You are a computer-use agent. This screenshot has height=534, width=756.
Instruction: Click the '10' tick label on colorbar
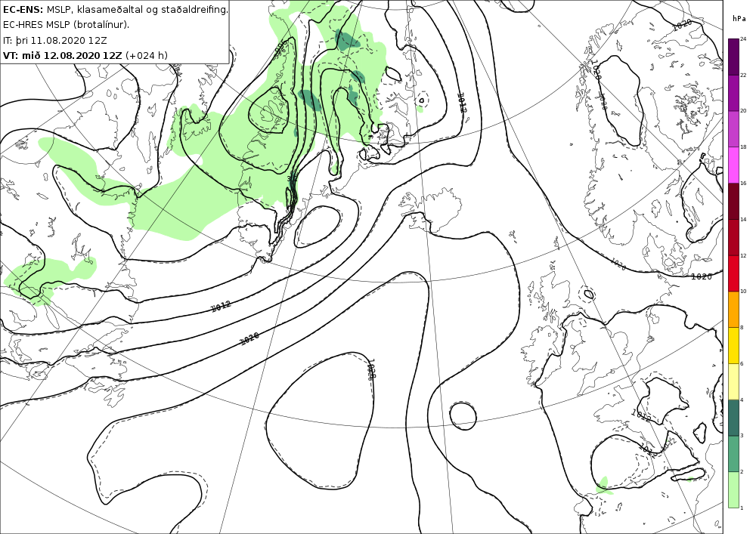tap(743, 291)
